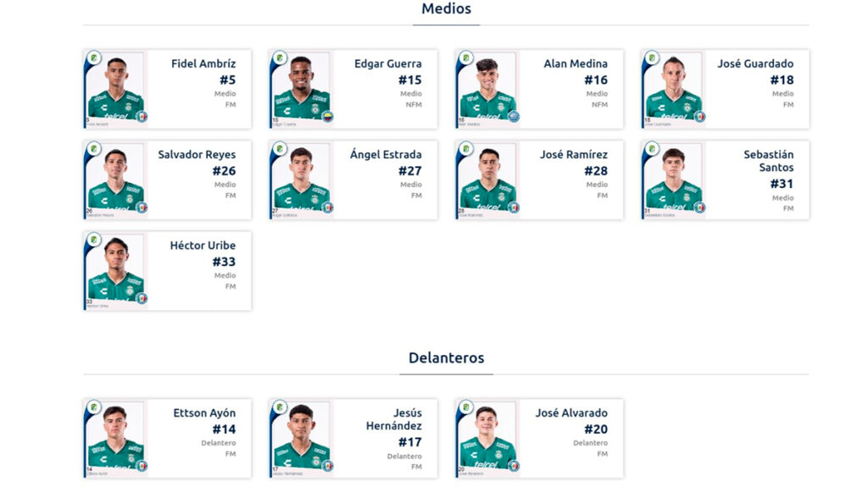Screen dimensions: 868x488
Task: Click the club crest on Héctor Uribe's card
Action: click(x=94, y=240)
